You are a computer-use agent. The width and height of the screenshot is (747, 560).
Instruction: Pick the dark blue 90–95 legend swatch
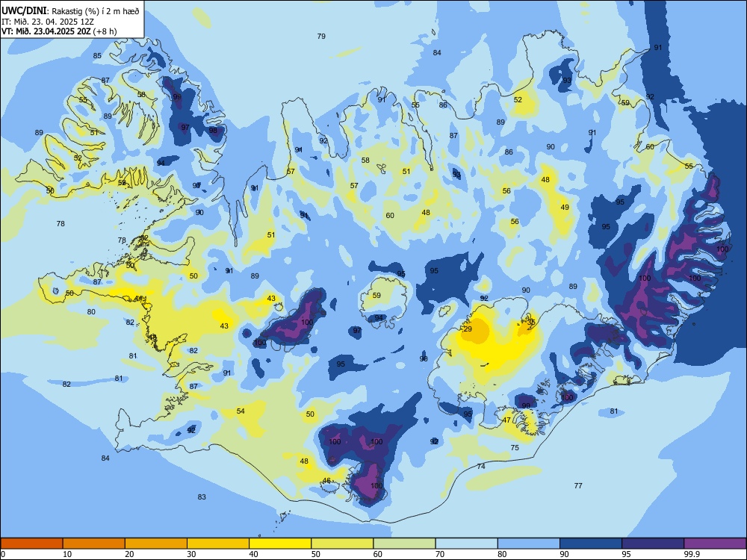[x=591, y=544]
